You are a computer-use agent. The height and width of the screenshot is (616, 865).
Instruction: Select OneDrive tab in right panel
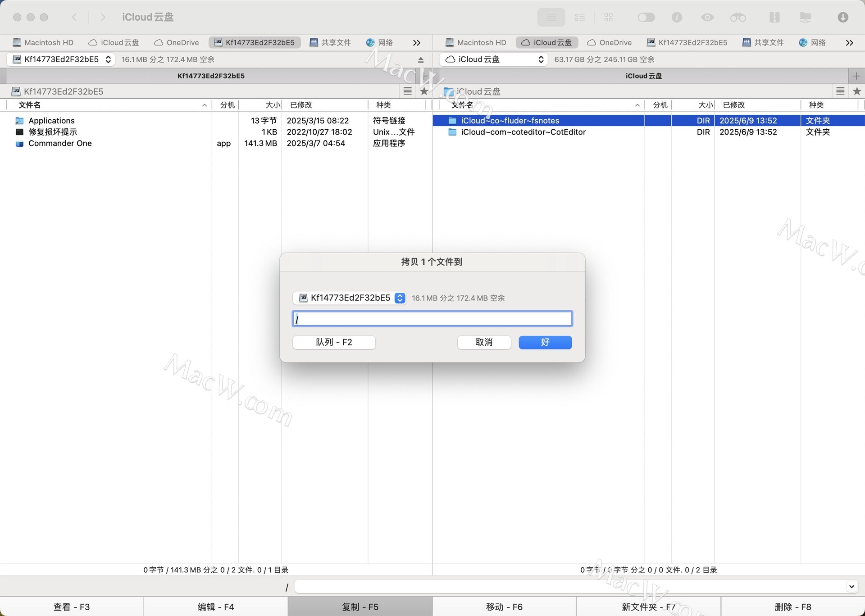coord(609,42)
